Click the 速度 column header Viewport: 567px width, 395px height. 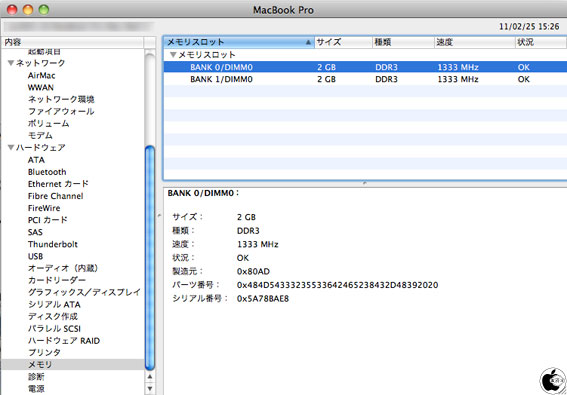[x=475, y=42]
